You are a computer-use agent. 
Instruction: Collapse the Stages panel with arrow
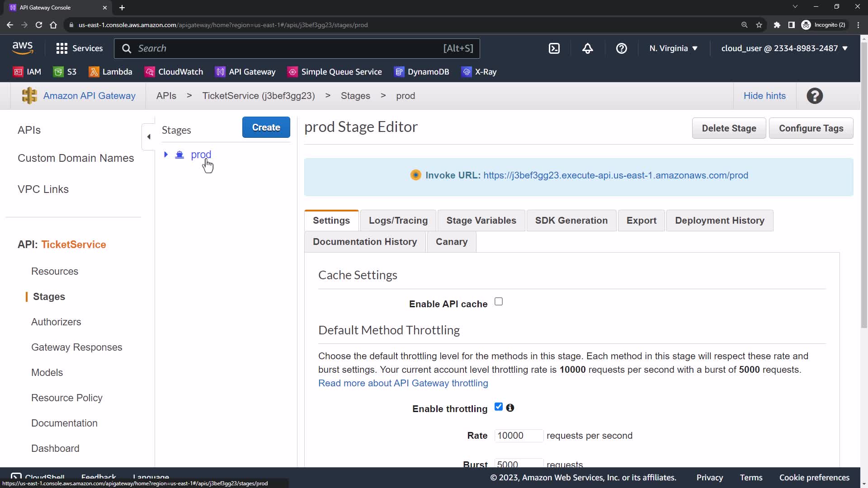pyautogui.click(x=149, y=136)
